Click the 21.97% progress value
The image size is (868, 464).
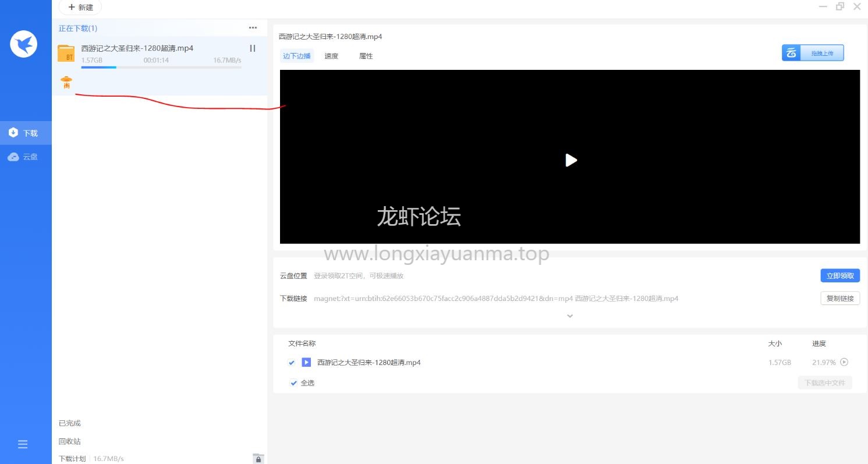click(x=824, y=363)
